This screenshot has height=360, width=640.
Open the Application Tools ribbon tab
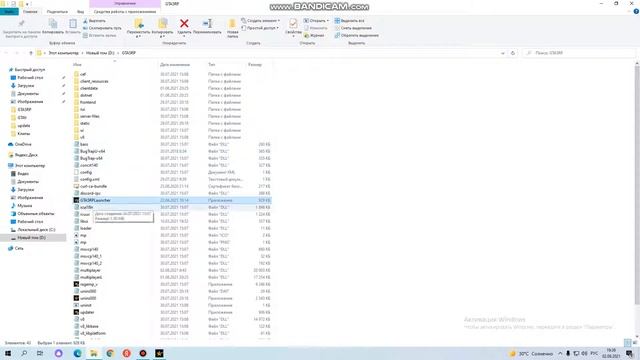click(125, 12)
